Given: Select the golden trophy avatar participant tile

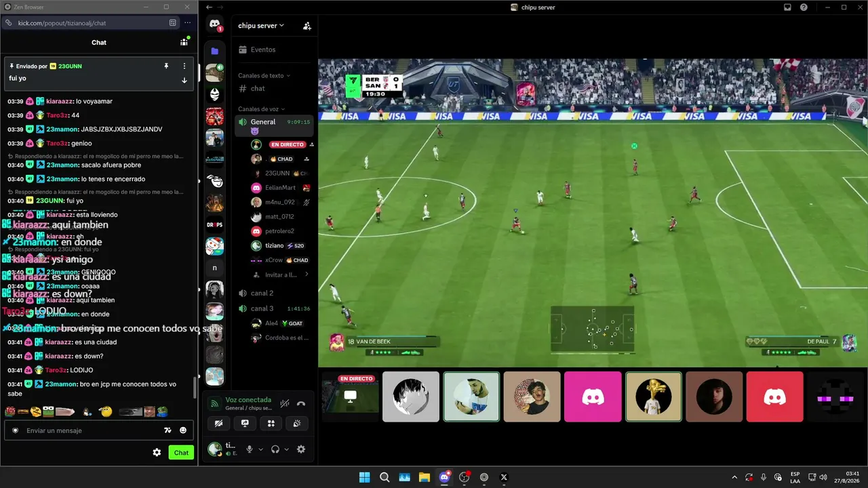Looking at the screenshot, I should pyautogui.click(x=654, y=396).
